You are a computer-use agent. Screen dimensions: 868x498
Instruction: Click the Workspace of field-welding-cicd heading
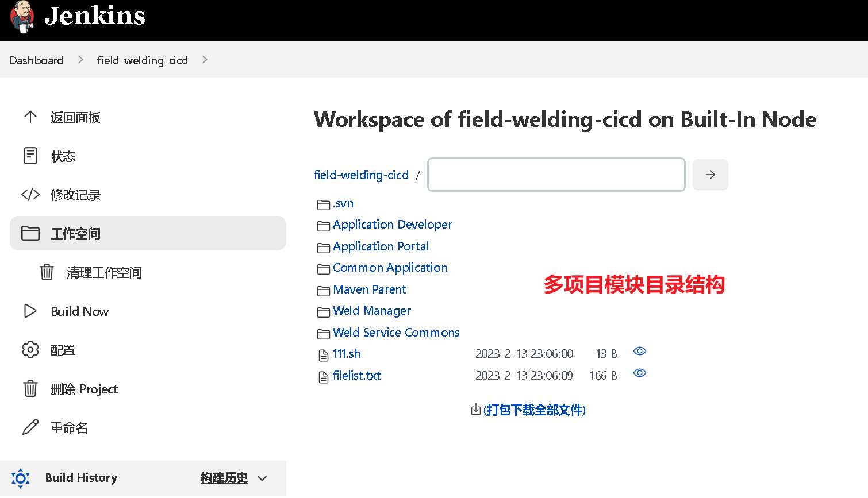(x=565, y=119)
